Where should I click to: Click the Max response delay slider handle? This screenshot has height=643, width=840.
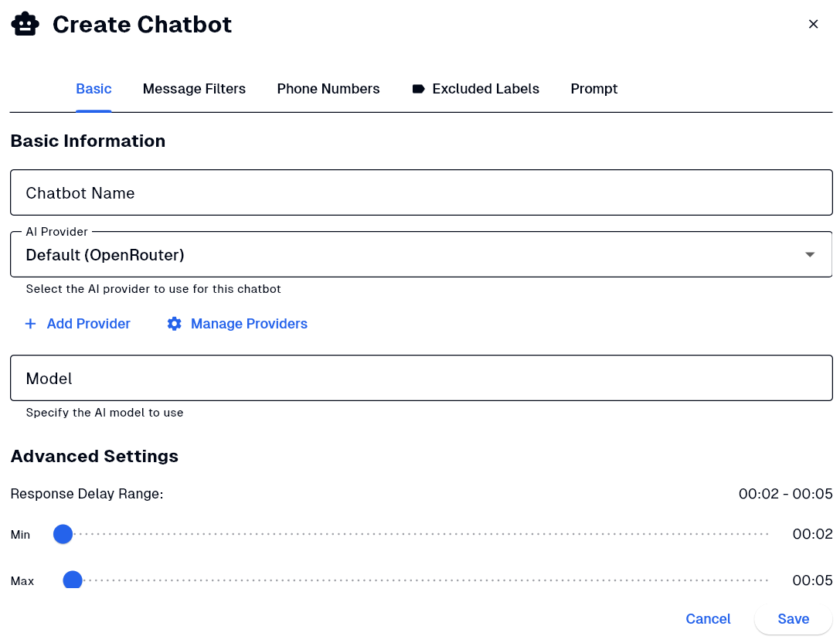pos(73,580)
